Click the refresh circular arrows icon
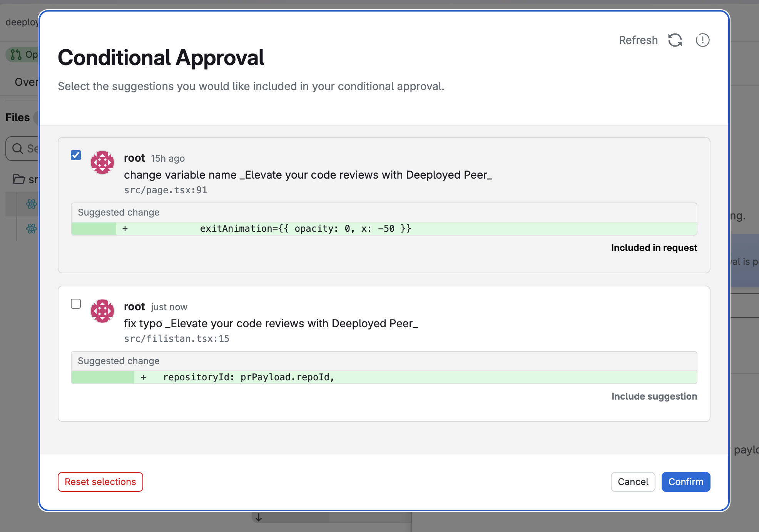Viewport: 759px width, 532px height. (675, 40)
